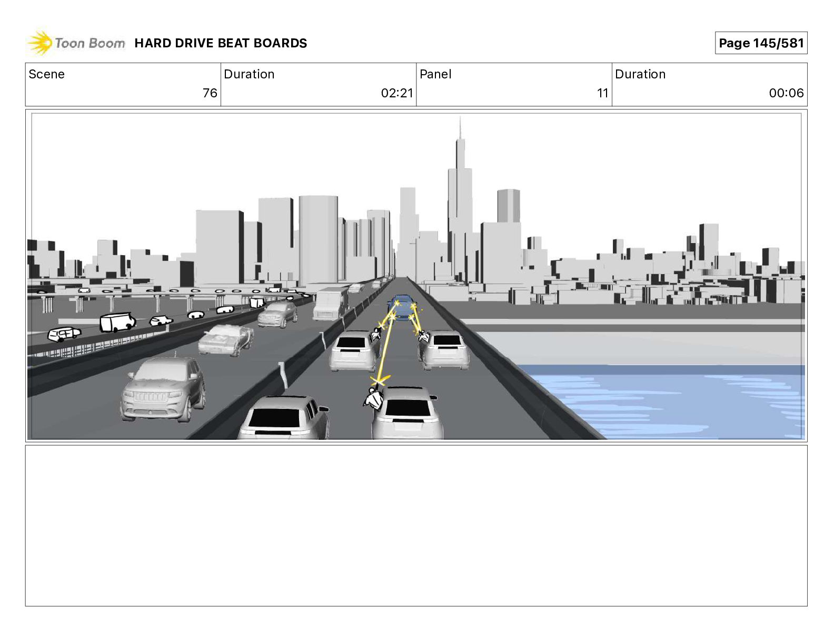Click the Toon Boom text label
This screenshot has width=834, height=644.
tap(90, 43)
